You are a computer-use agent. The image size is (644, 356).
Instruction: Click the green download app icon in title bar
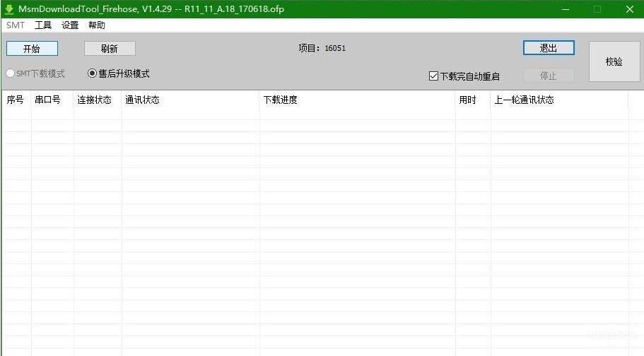[x=9, y=9]
